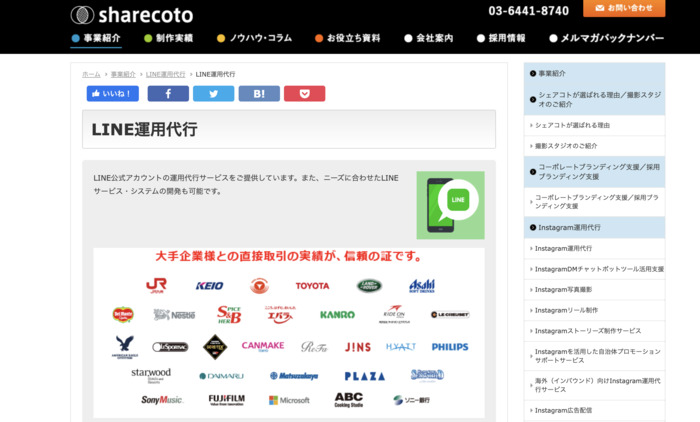This screenshot has height=422, width=700.
Task: Click the TOYOTA logo
Action: click(312, 286)
